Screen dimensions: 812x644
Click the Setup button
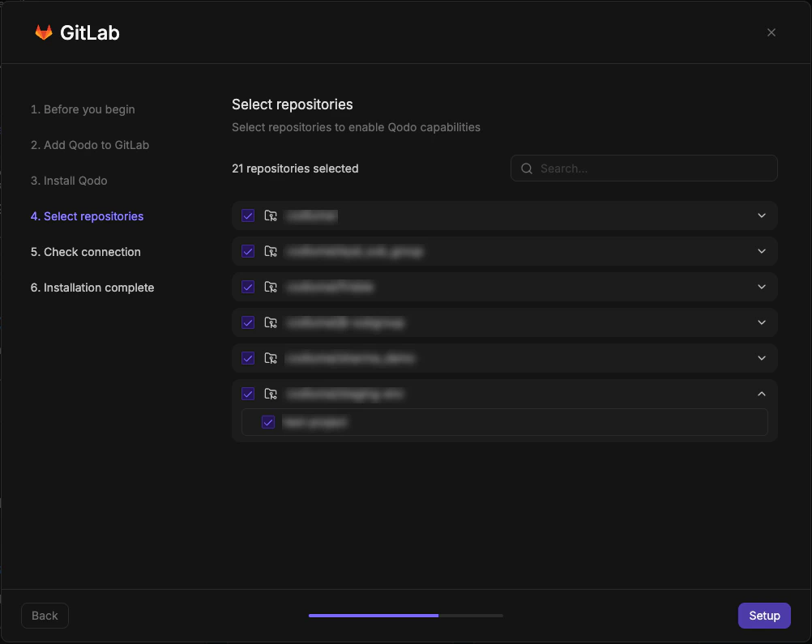click(x=764, y=616)
